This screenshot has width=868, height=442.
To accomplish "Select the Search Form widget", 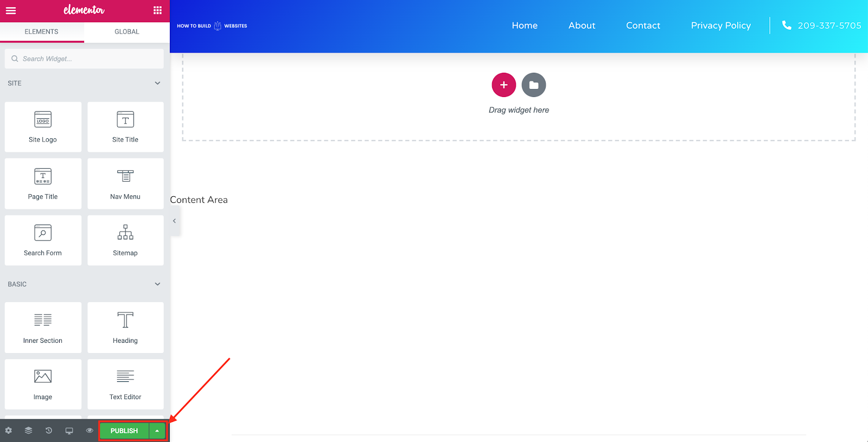I will coord(43,240).
